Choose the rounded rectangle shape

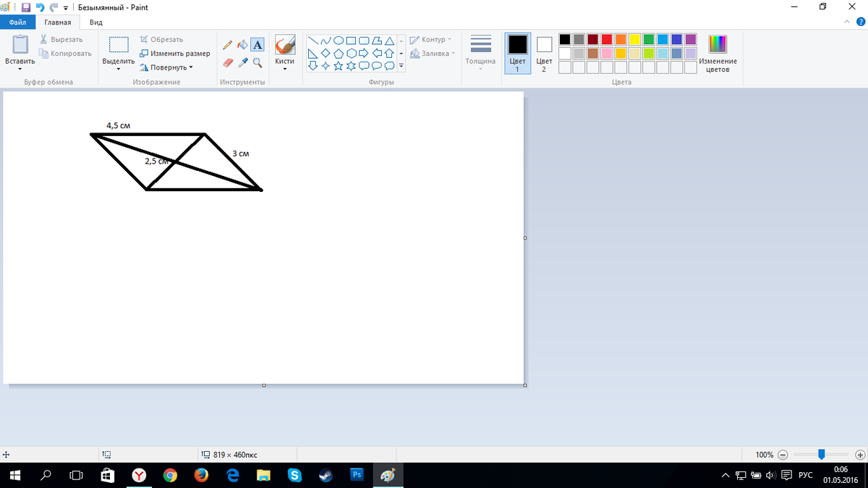(364, 41)
